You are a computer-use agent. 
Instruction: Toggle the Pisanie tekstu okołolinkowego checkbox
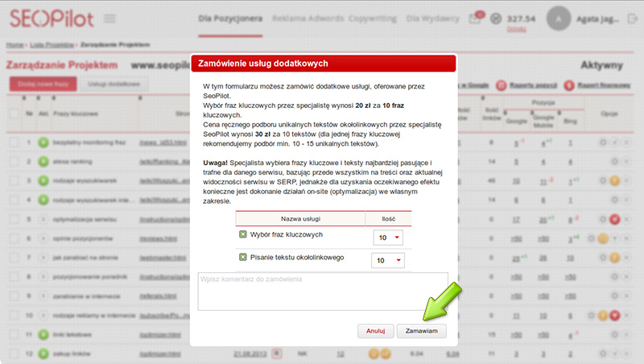[x=243, y=258]
